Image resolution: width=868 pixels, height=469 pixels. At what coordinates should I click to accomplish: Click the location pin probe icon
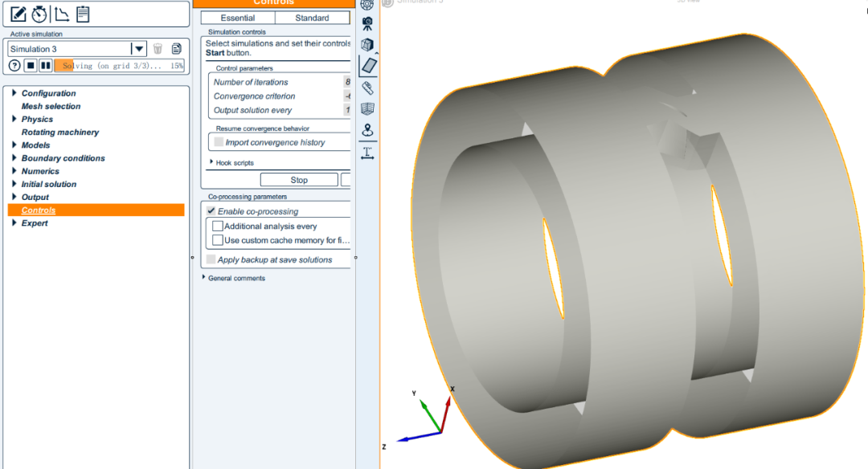[367, 130]
